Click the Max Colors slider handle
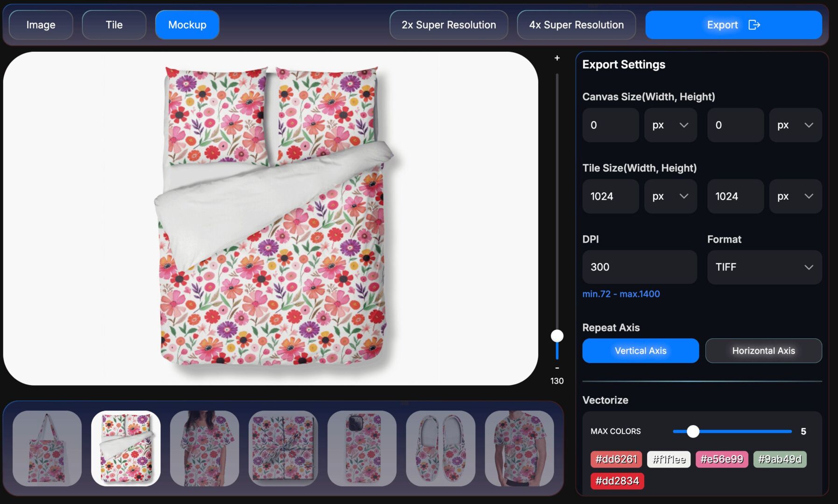Viewport: 838px width, 504px height. click(693, 431)
